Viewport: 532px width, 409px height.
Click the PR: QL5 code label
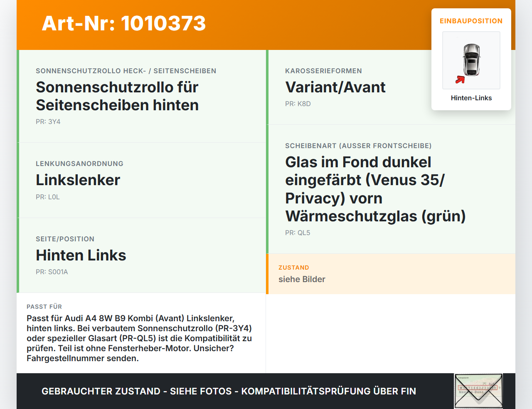[298, 233]
